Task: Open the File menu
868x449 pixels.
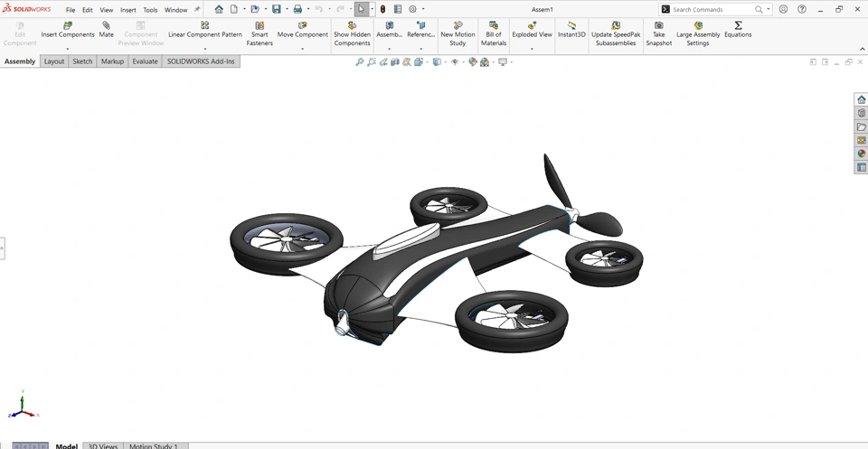Action: 71,10
